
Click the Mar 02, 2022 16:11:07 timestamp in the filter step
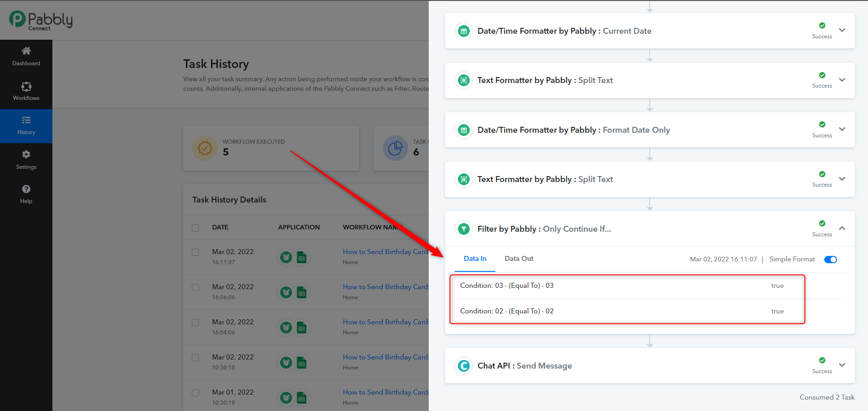point(723,260)
